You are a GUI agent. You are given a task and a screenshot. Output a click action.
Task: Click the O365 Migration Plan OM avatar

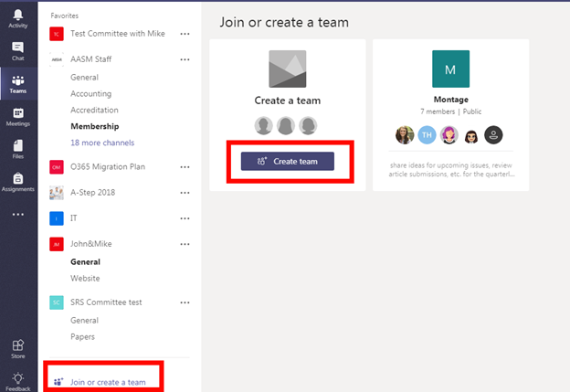57,167
